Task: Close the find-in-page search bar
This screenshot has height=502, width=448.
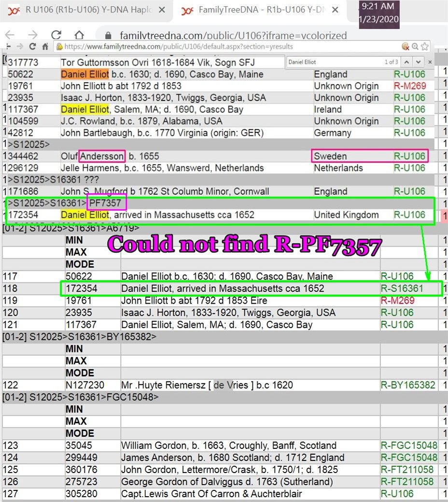Action: click(429, 62)
